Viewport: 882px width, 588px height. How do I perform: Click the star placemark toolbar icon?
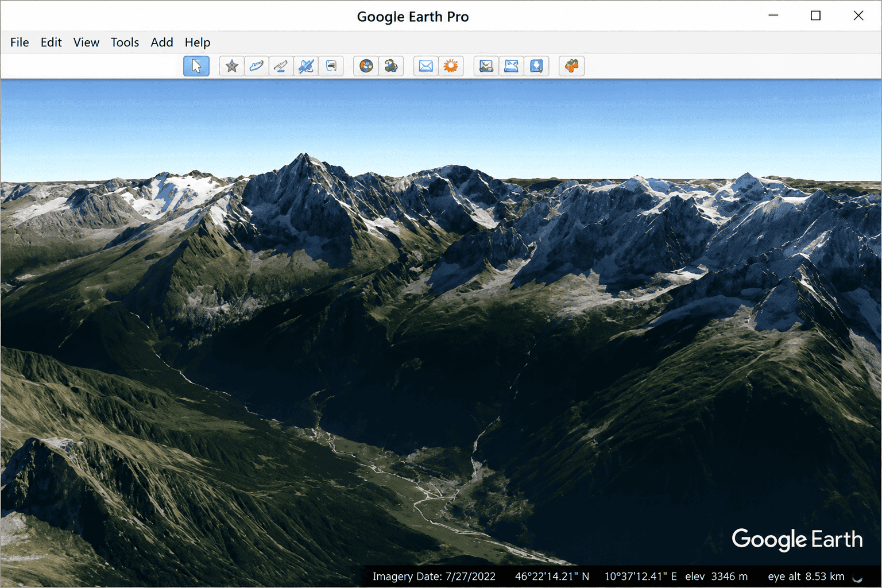[232, 66]
